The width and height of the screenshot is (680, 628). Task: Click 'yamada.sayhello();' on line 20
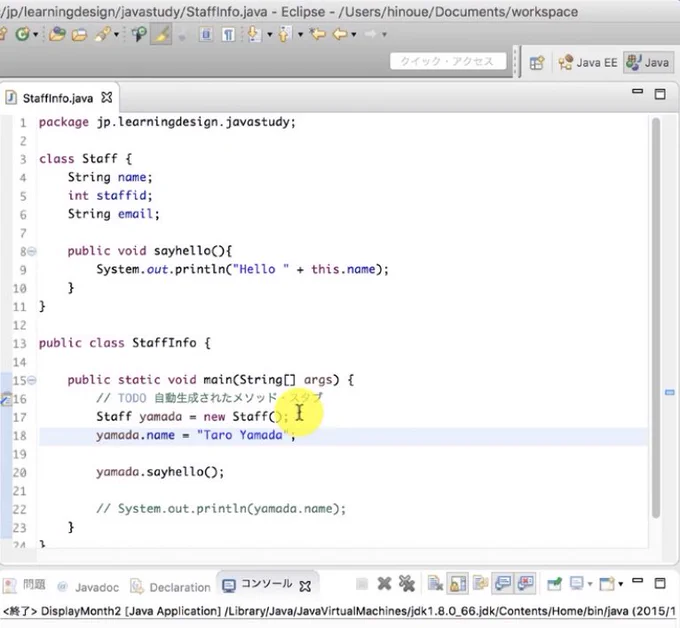coord(160,472)
